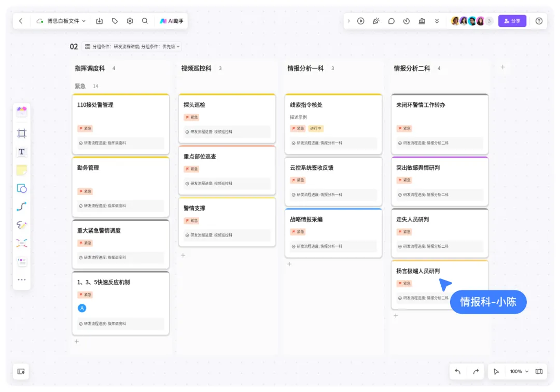Expand the right toolbar chevron arrow
Screen dimensions: 560x392
[348, 21]
